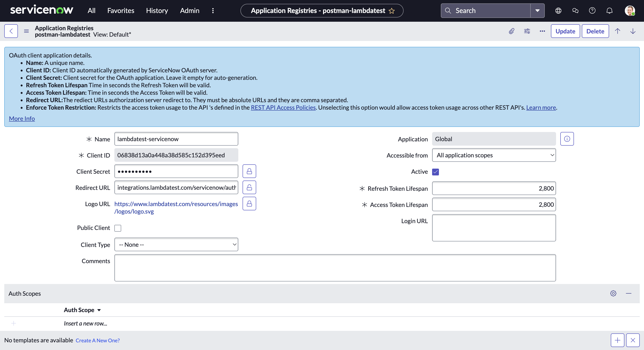Open the notifications bell
The width and height of the screenshot is (644, 350).
[609, 10]
